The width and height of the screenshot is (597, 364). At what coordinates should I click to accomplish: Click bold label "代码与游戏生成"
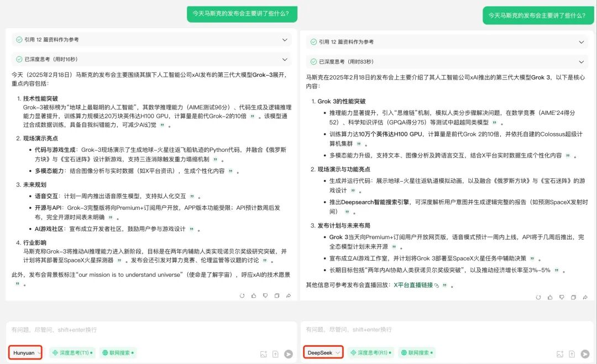[x=55, y=150]
